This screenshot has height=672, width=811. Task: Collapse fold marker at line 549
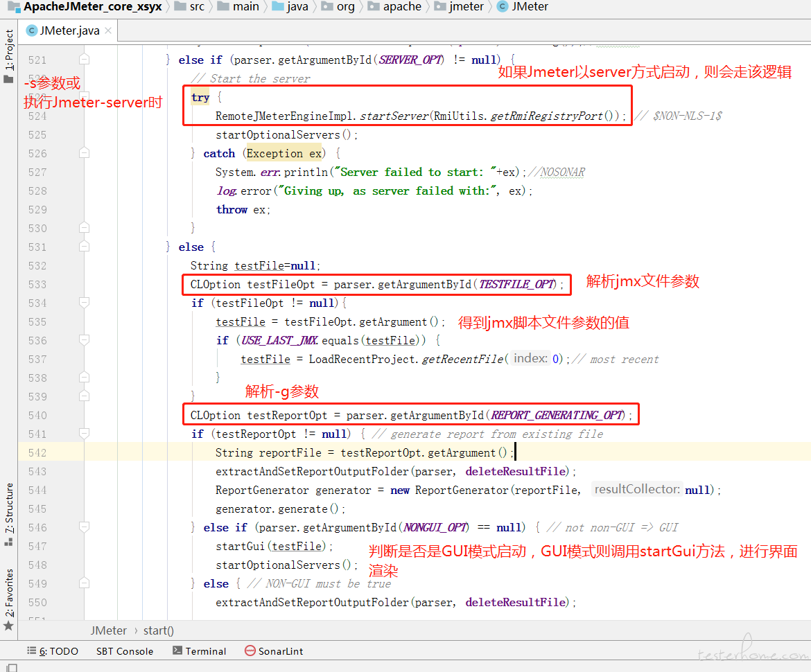pos(85,583)
